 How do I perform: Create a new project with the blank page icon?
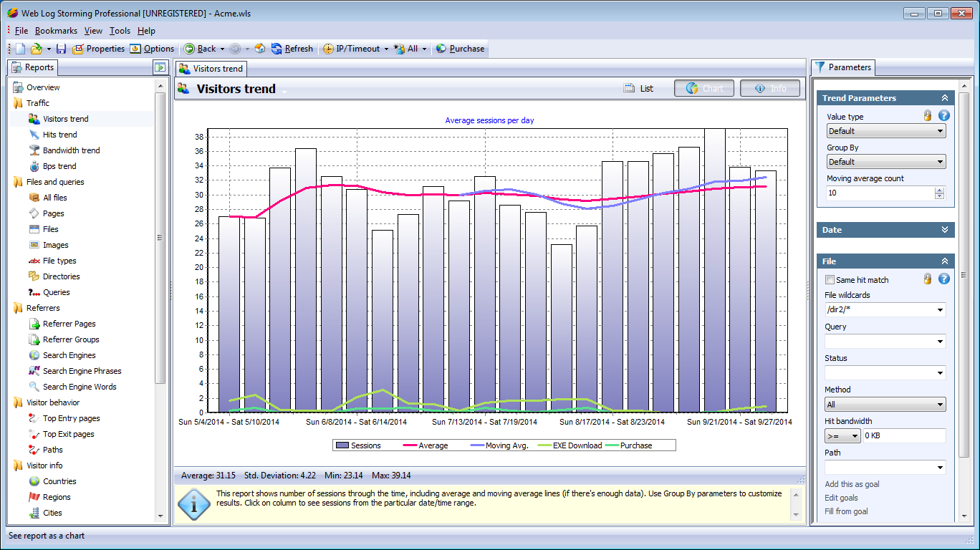[x=20, y=49]
